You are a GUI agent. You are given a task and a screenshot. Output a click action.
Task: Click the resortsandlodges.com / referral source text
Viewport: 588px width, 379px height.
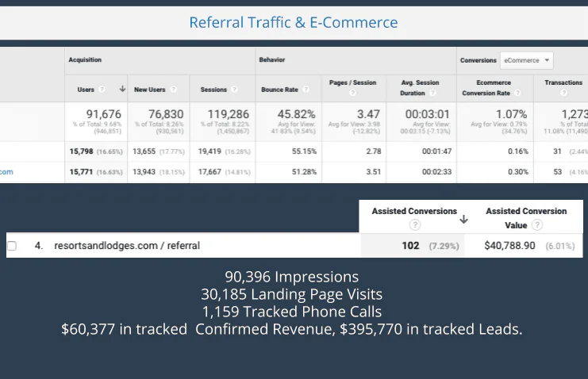127,246
